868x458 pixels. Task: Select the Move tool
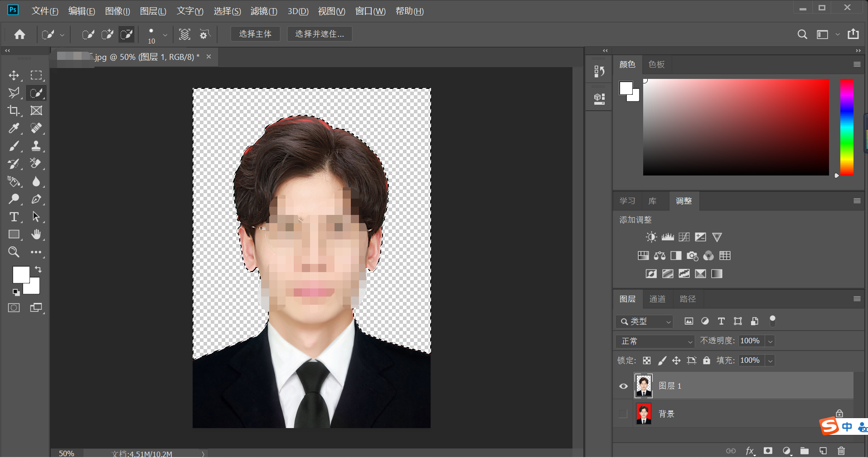click(x=14, y=75)
